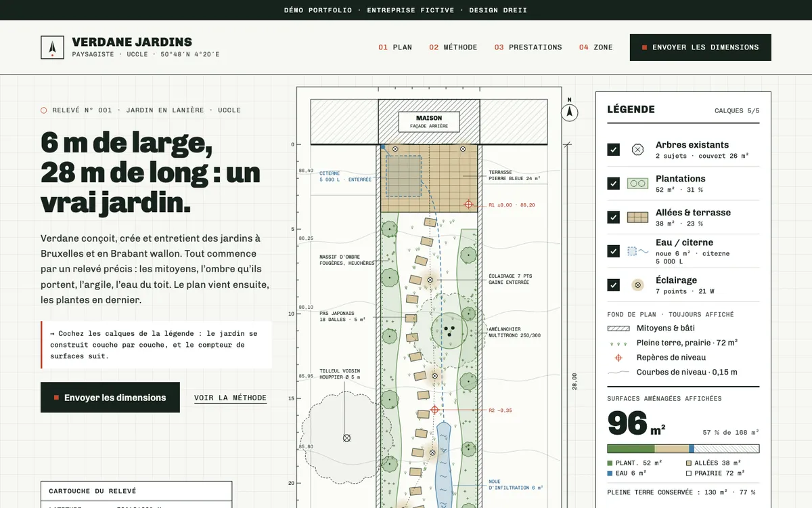Toggle the Arbres existants layer checkbox

[614, 150]
